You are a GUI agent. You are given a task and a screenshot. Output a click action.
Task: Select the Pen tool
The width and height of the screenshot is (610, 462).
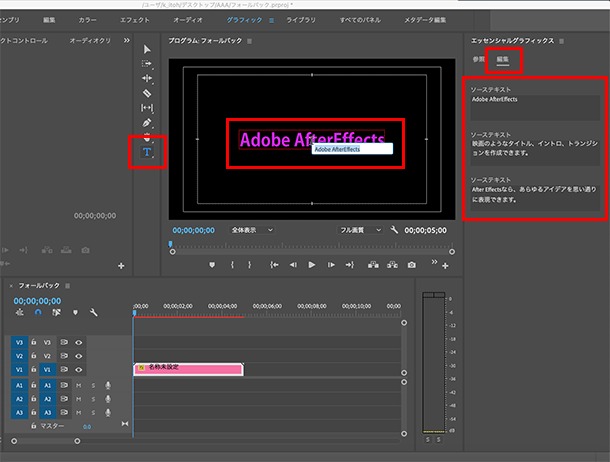pos(147,123)
